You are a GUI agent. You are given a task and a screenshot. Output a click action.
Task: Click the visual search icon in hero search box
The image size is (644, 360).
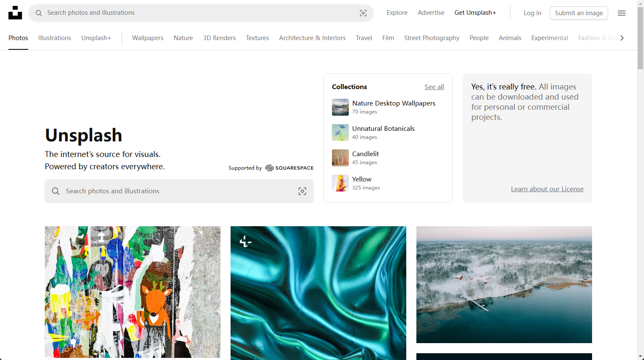coord(302,191)
